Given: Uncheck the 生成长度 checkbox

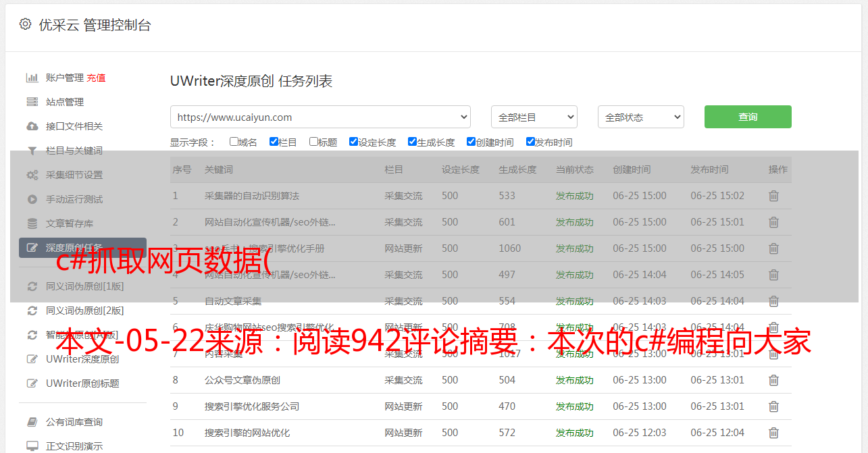Looking at the screenshot, I should [x=412, y=142].
